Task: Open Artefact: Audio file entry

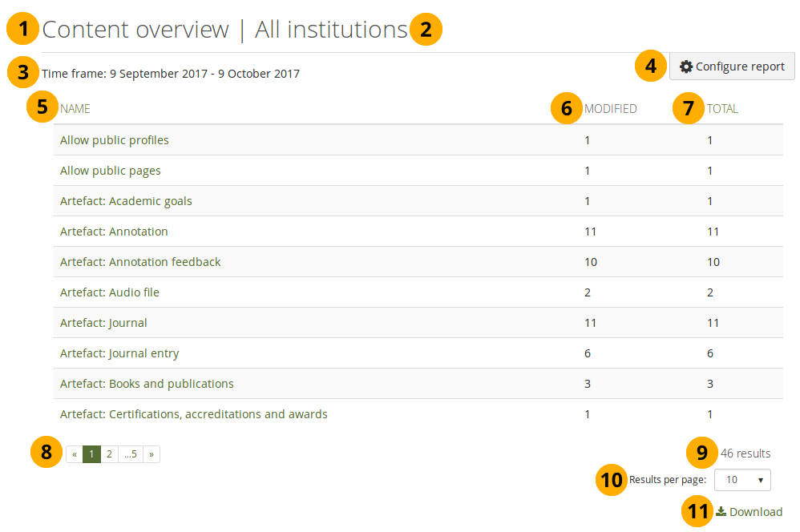Action: (110, 292)
